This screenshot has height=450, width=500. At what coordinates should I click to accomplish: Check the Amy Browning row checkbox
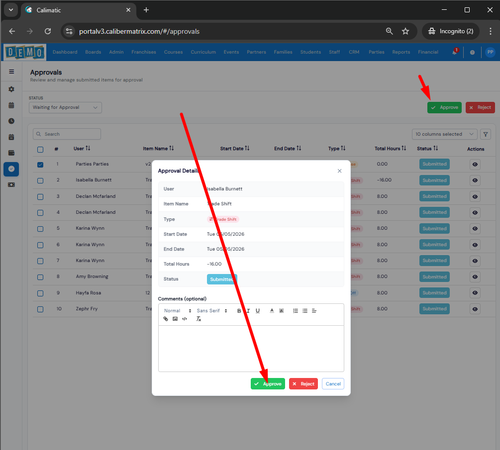tap(40, 277)
